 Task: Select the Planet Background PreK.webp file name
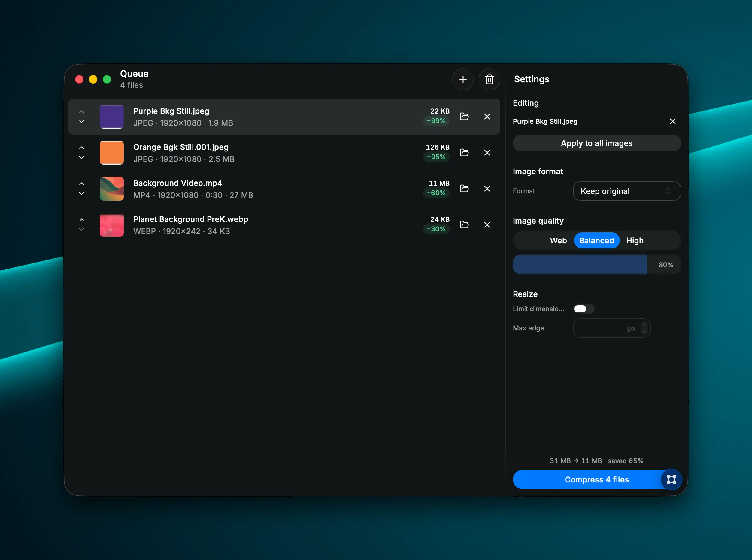coord(190,219)
